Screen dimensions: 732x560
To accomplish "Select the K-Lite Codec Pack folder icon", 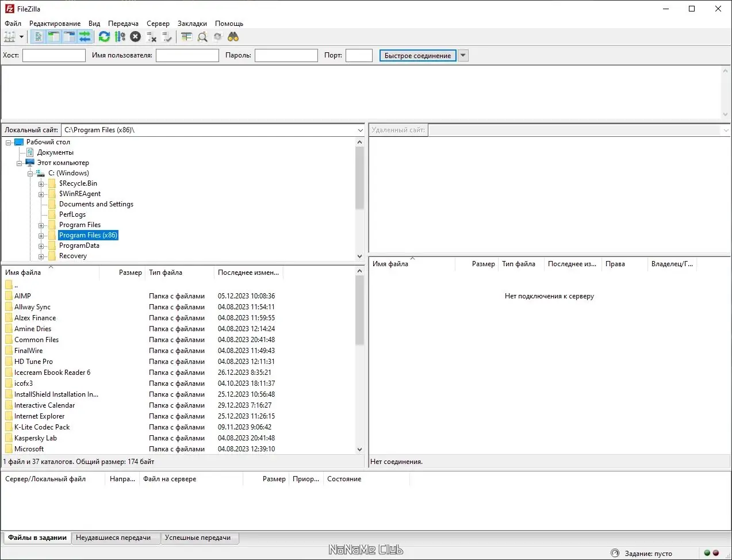I will (9, 427).
